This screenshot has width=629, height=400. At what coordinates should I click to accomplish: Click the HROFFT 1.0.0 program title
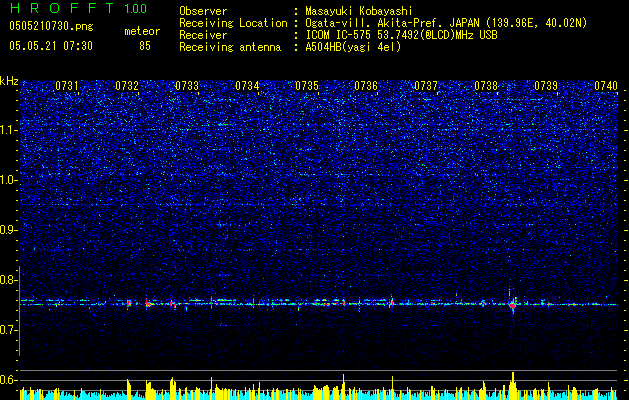(x=78, y=8)
